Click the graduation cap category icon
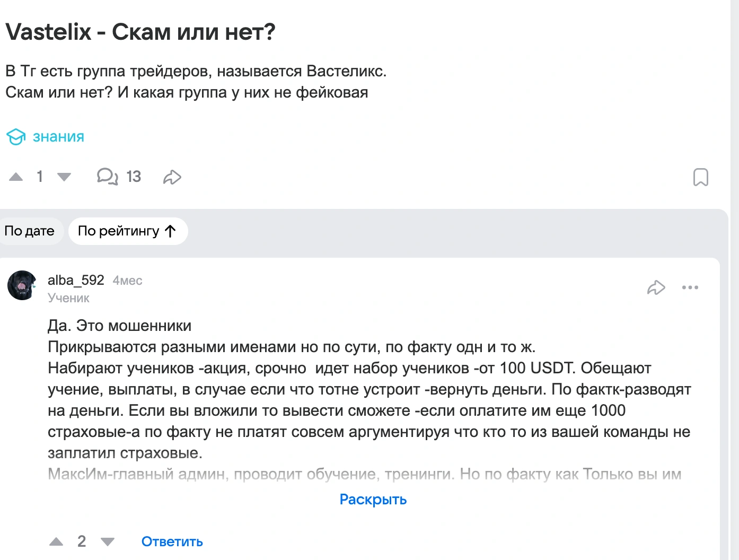 coord(16,137)
